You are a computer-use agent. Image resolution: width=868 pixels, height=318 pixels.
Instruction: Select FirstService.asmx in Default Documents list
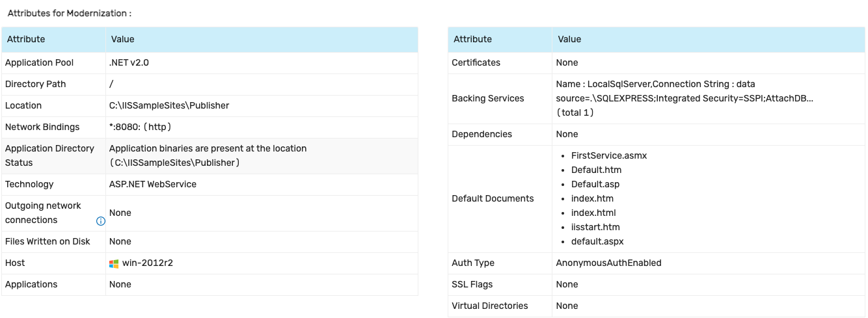coord(609,156)
